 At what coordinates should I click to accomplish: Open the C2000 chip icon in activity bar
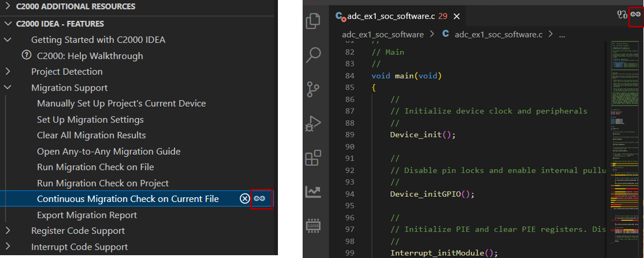click(x=313, y=226)
